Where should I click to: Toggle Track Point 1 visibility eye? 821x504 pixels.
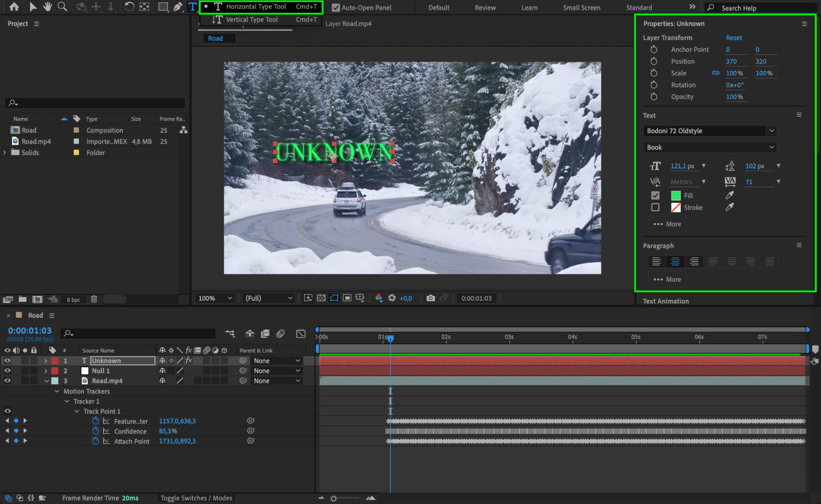pos(7,411)
